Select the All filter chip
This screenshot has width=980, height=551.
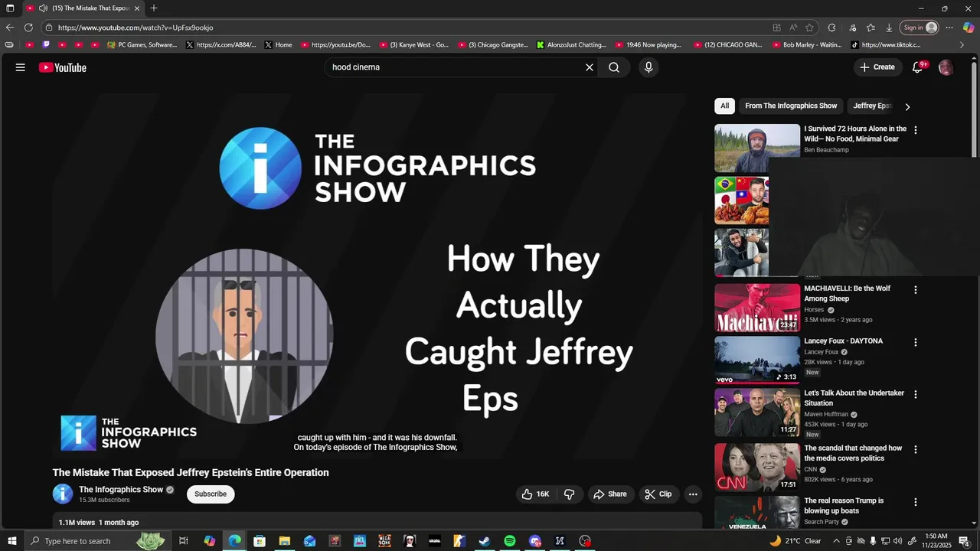pos(724,106)
